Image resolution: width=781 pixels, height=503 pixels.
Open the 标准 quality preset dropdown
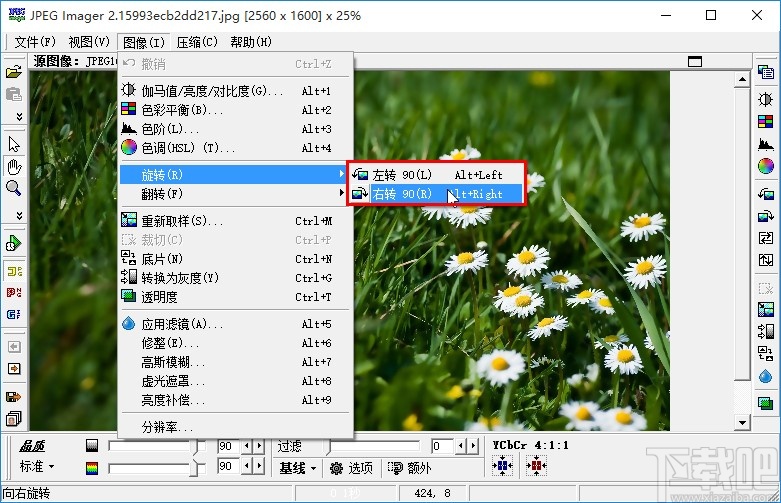(x=37, y=467)
